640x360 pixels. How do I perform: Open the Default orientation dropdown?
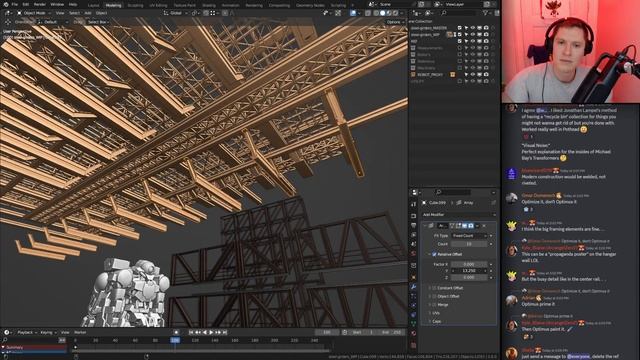pyautogui.click(x=53, y=22)
